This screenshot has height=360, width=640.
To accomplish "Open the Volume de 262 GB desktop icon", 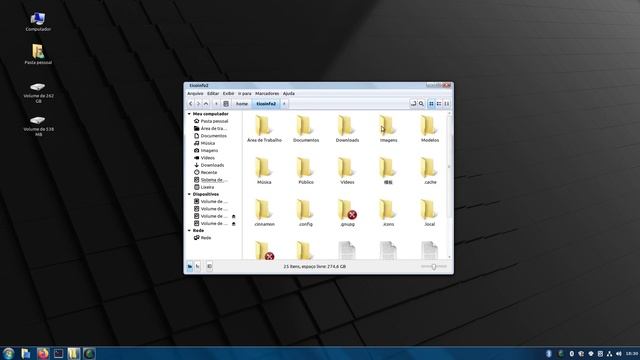I will pyautogui.click(x=38, y=93).
